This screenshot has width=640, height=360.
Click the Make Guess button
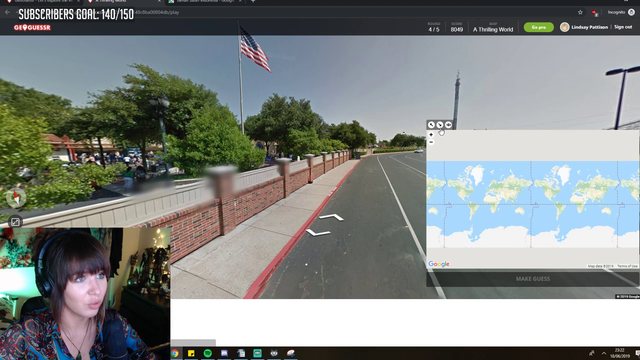533,279
